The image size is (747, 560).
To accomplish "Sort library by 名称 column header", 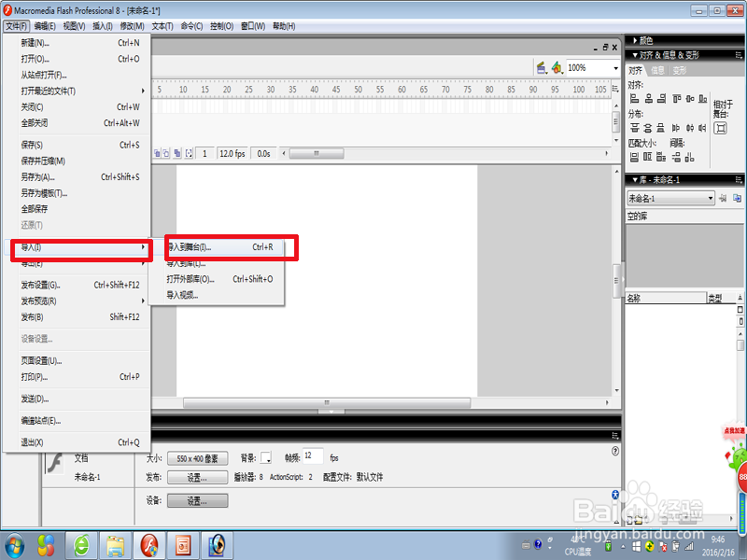I will [x=666, y=298].
